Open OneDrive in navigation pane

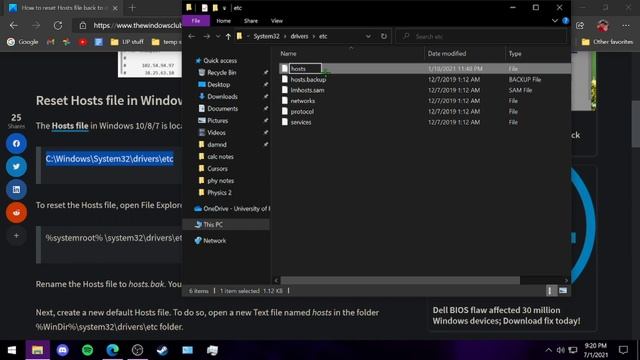click(232, 209)
